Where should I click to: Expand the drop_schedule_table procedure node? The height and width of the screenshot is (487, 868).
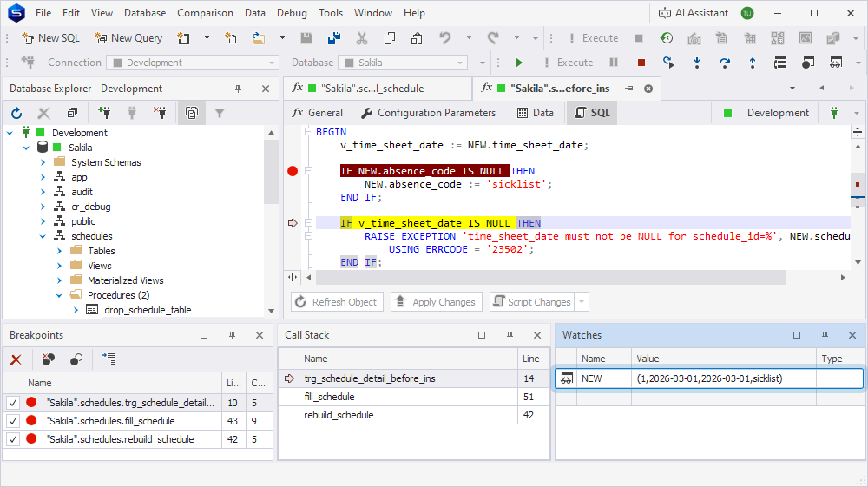click(76, 310)
